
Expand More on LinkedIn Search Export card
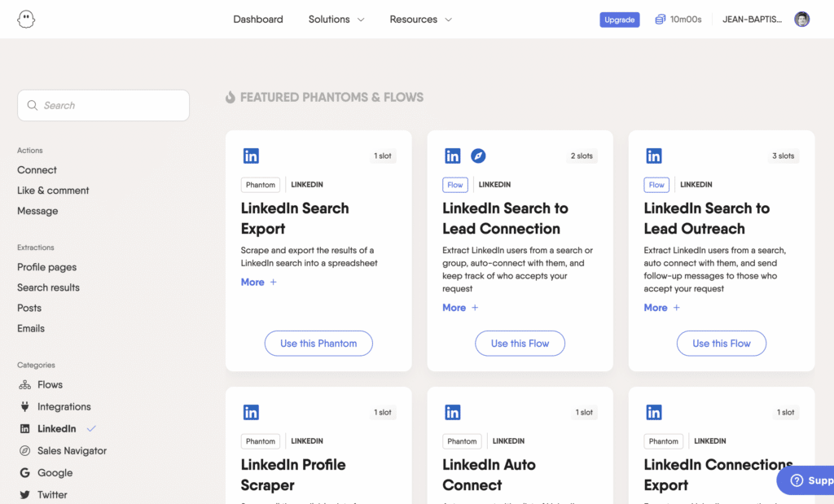(259, 283)
